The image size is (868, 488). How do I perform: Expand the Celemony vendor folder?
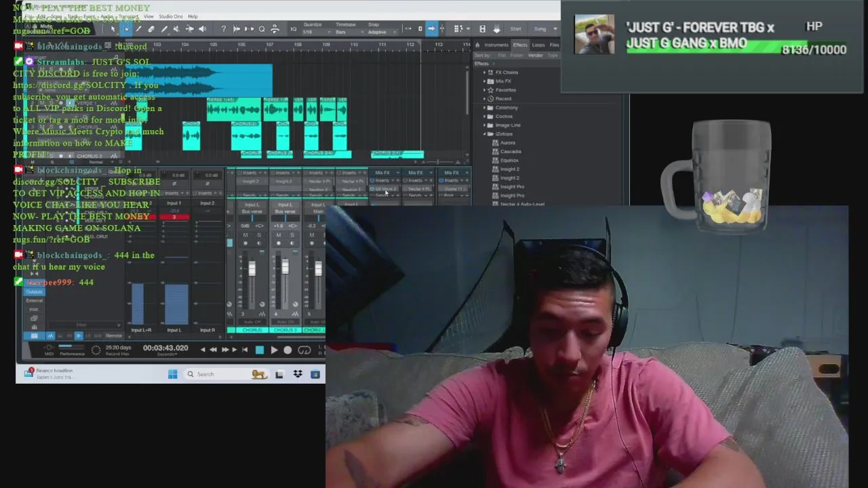pos(484,108)
